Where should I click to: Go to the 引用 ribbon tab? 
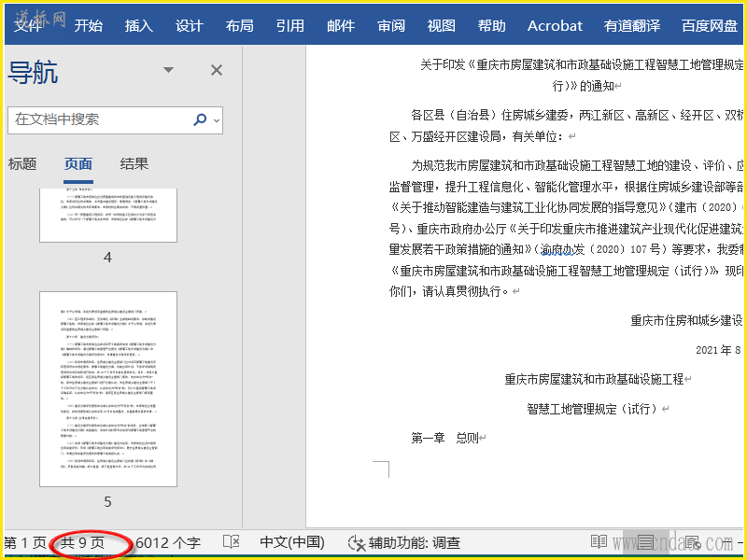(290, 26)
